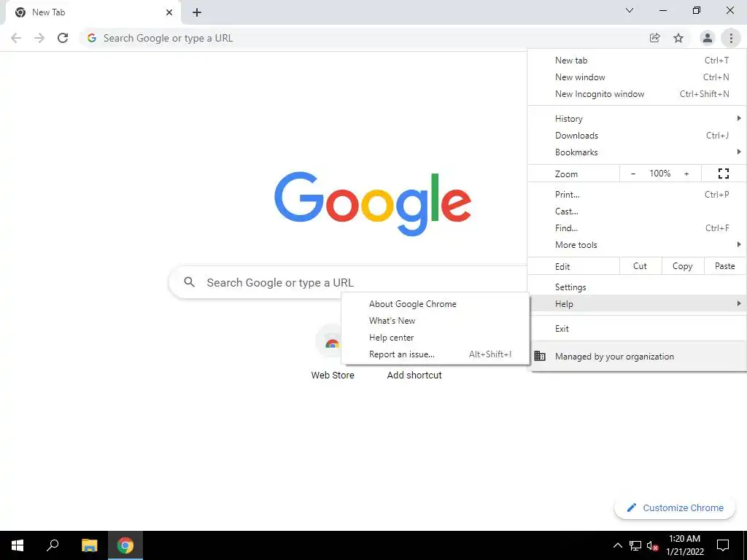747x560 pixels.
Task: Click the Google logo
Action: pos(373,203)
